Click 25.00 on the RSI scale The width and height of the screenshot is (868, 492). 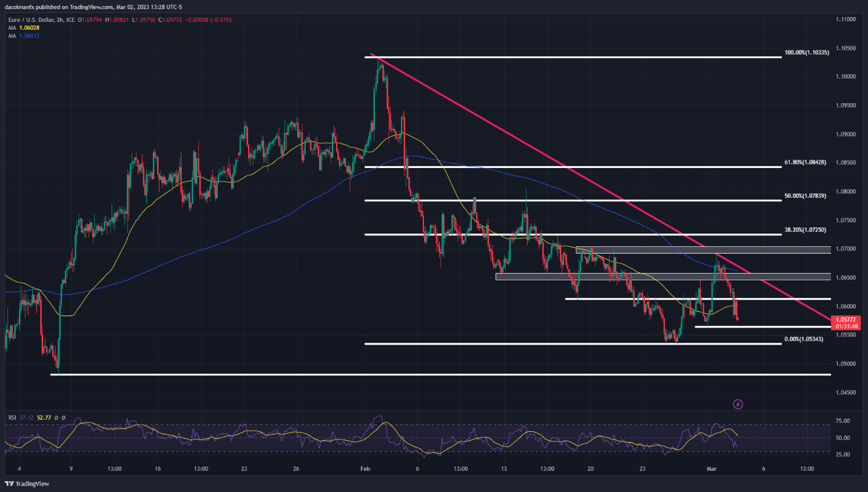pos(842,454)
